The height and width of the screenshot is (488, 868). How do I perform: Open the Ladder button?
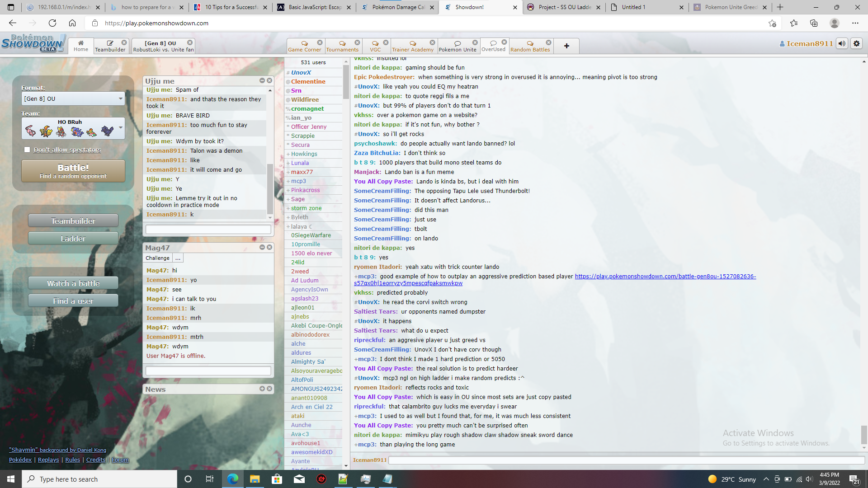73,239
